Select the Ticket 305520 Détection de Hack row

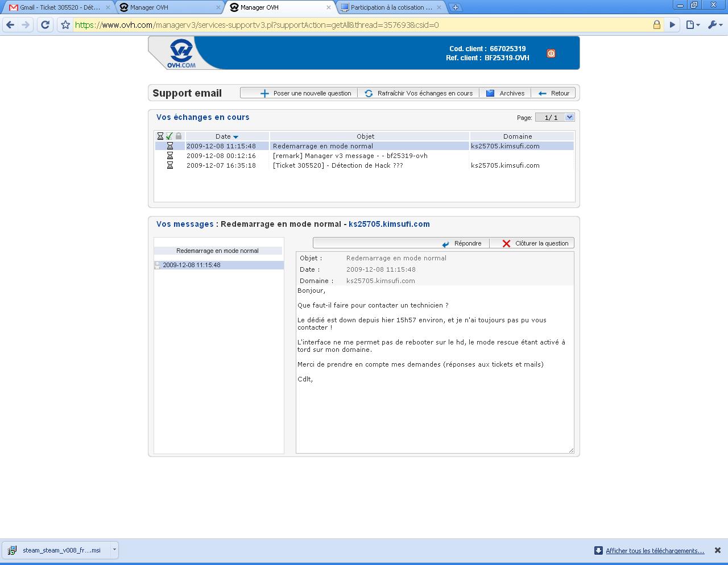point(364,165)
